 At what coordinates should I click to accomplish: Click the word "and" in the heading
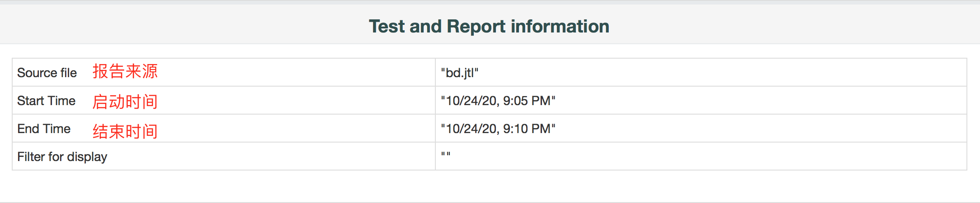(425, 26)
